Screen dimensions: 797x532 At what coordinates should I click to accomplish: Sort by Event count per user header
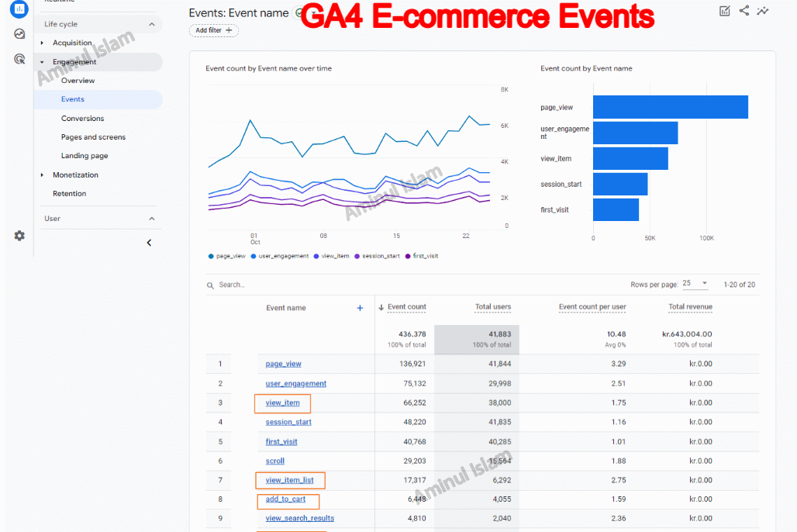[x=592, y=306]
